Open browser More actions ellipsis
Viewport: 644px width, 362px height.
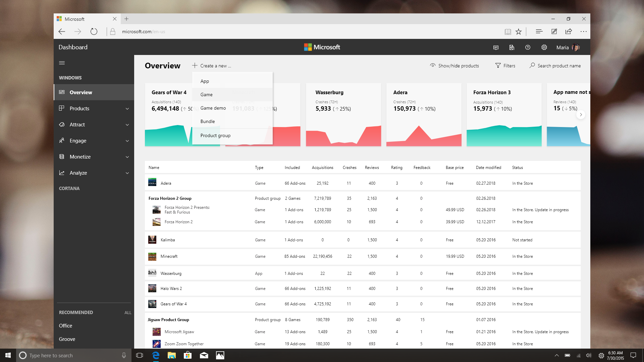584,32
